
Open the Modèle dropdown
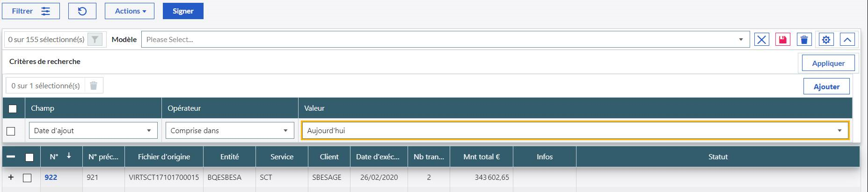[x=445, y=40]
